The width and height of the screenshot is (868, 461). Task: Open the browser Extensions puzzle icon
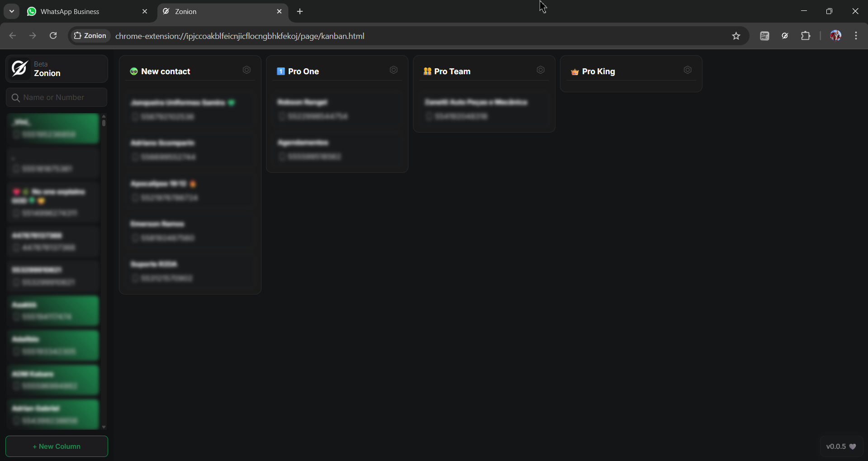[806, 36]
